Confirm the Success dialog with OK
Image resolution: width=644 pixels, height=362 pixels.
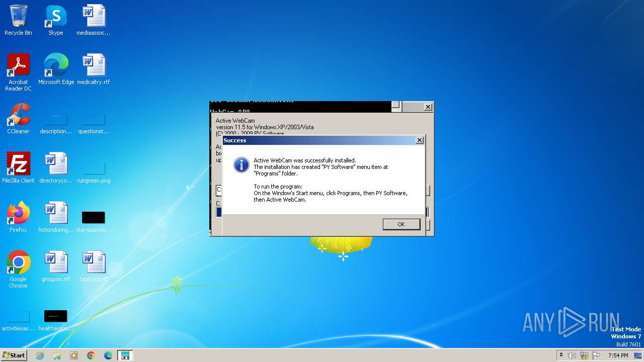[x=401, y=224]
